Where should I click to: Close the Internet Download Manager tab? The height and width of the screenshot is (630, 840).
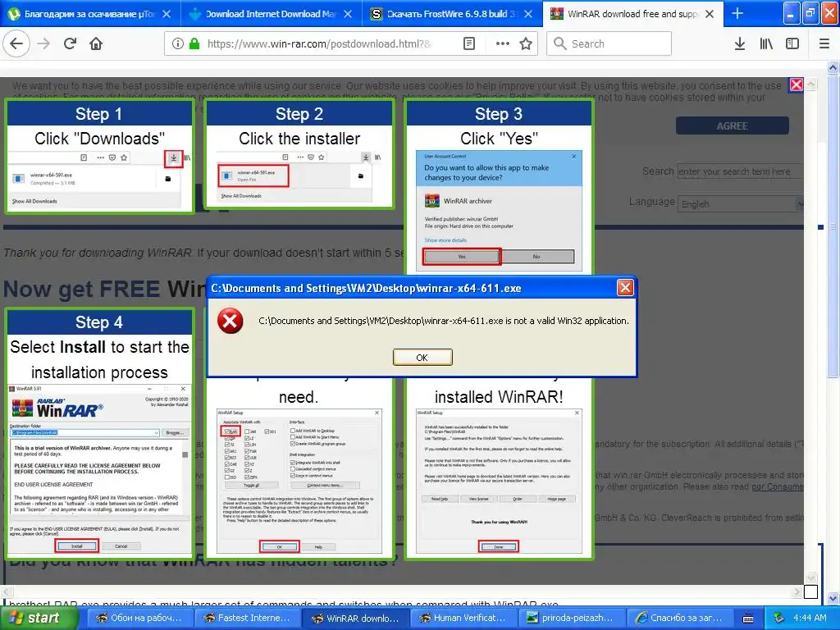(348, 14)
